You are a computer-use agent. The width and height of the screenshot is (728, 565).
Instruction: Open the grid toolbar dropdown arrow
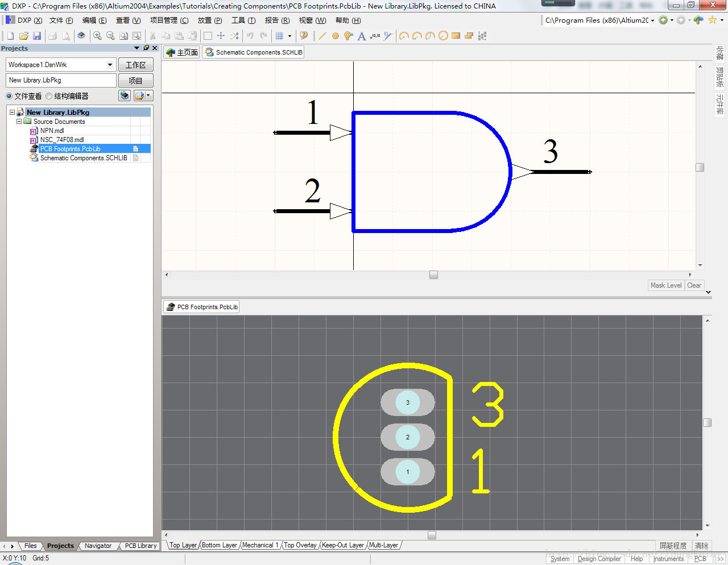(x=289, y=36)
